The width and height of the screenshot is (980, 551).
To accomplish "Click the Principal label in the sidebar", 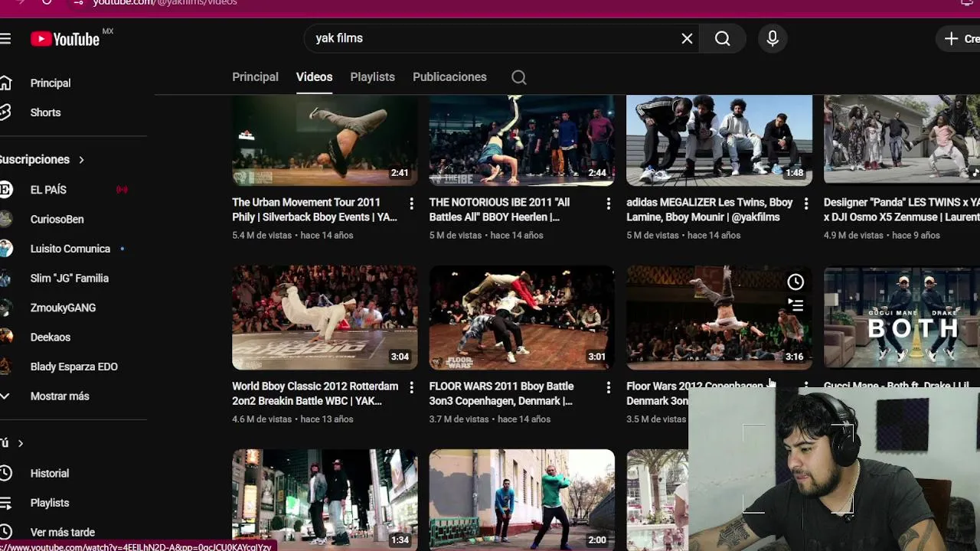I will tap(51, 83).
